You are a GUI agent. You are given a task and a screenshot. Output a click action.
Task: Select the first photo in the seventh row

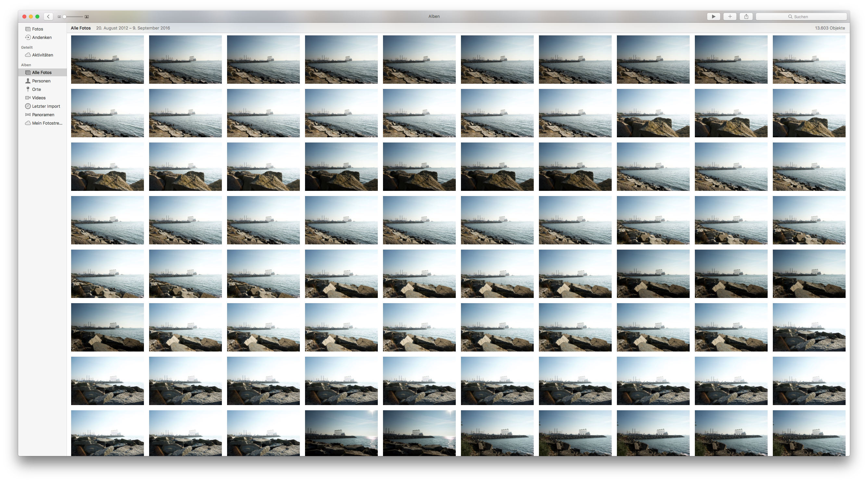tap(107, 381)
